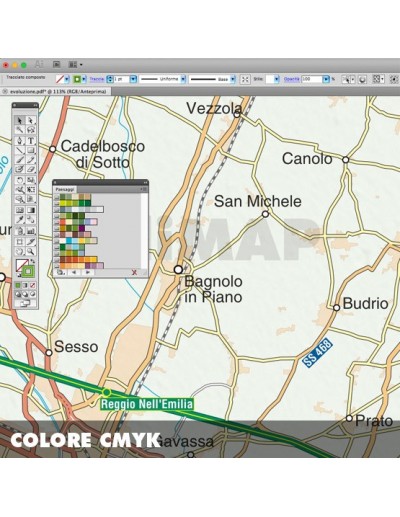Collapse the tools panel with double-arrow
The height and width of the screenshot is (517, 400).
tap(35, 105)
